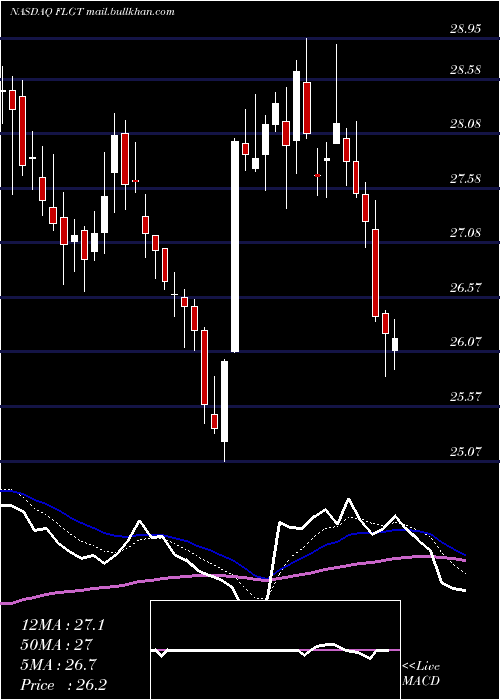500x700 pixels.
Task: Click the 12MA : 27.1 readout
Action: coord(63,625)
